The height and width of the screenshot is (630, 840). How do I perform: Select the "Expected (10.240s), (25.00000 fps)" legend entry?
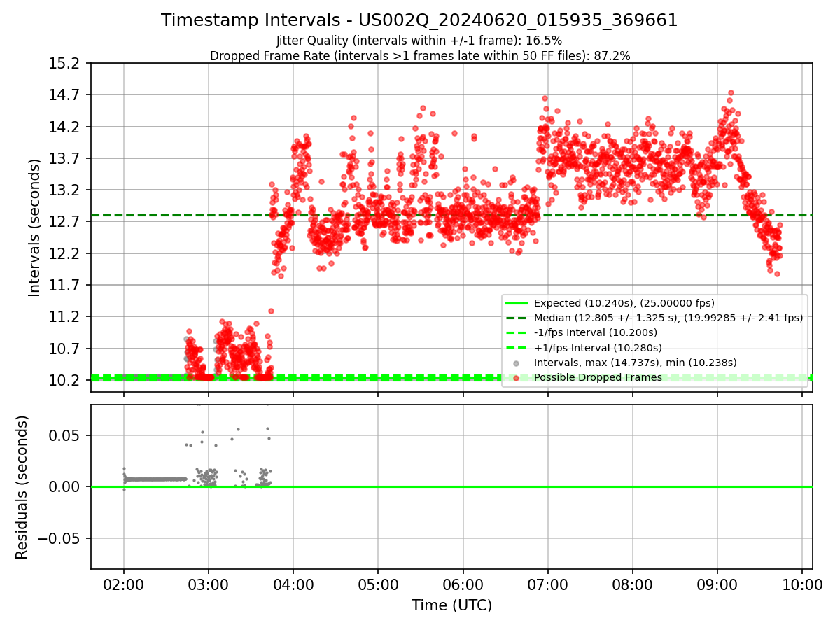624,303
